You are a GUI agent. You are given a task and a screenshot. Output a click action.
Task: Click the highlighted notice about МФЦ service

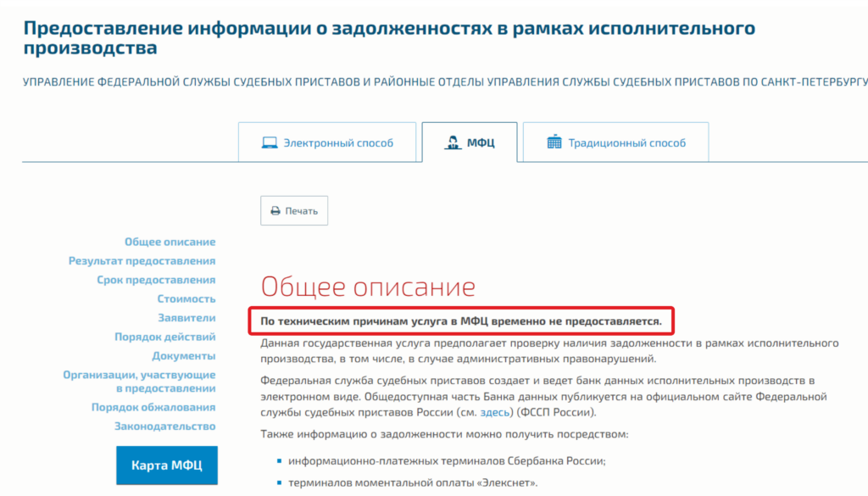pyautogui.click(x=461, y=322)
